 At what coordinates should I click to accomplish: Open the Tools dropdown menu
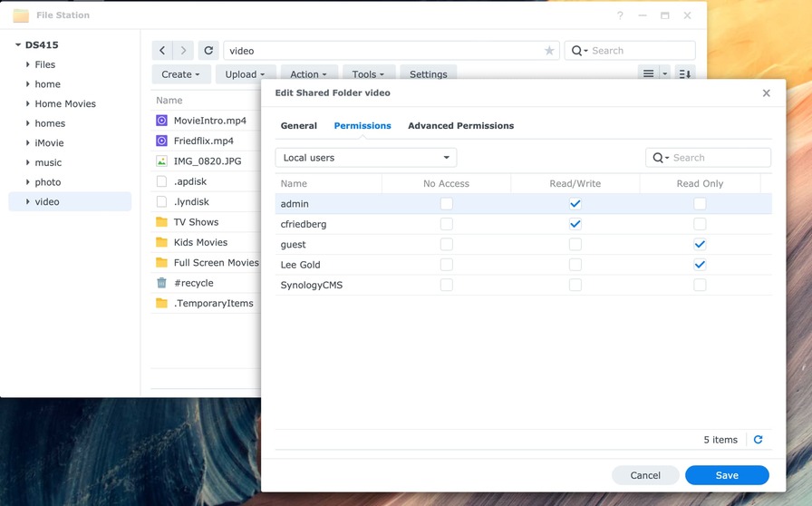368,74
